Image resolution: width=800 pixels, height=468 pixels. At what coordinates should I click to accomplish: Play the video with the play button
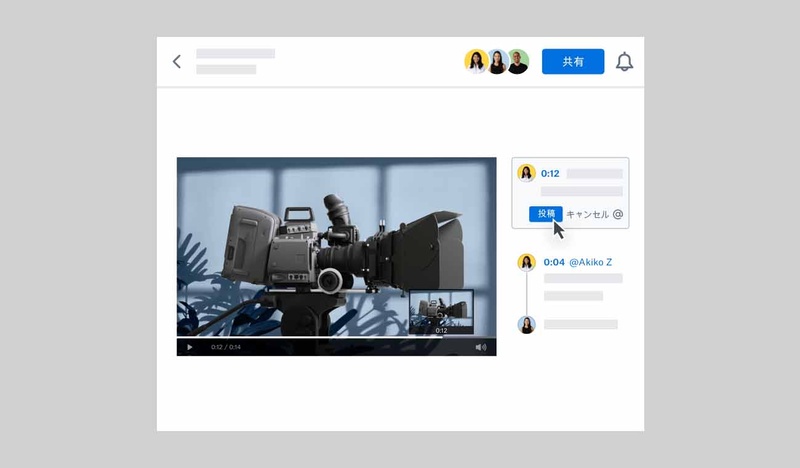point(189,347)
